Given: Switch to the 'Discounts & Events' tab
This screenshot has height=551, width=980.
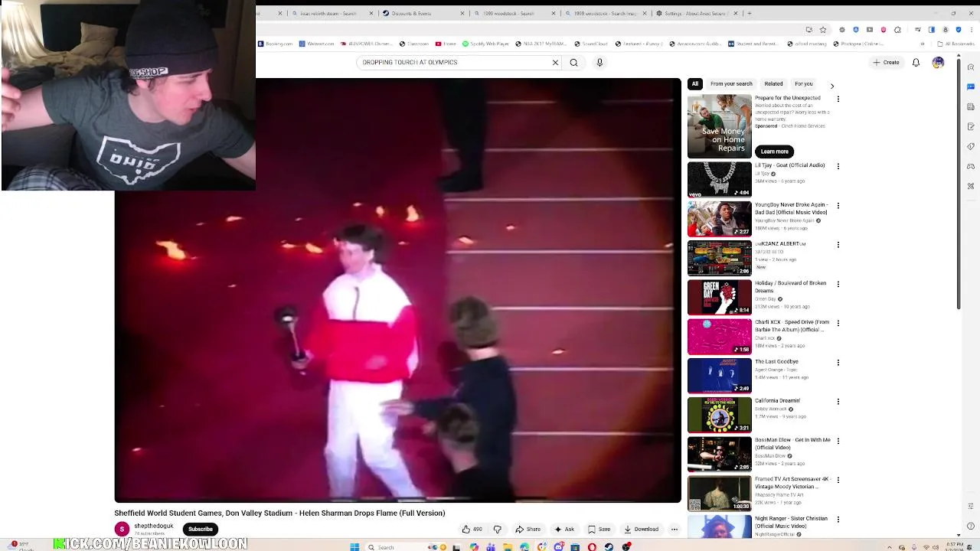Looking at the screenshot, I should click(x=421, y=13).
